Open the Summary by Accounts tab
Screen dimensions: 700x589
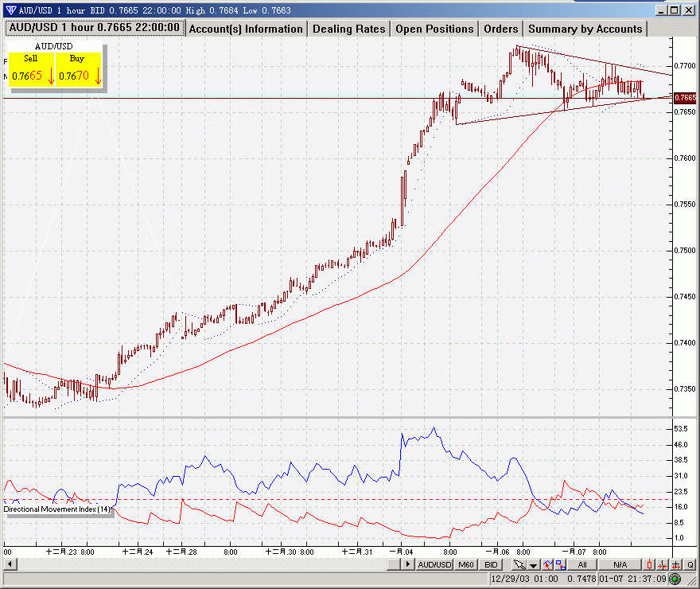(x=585, y=29)
